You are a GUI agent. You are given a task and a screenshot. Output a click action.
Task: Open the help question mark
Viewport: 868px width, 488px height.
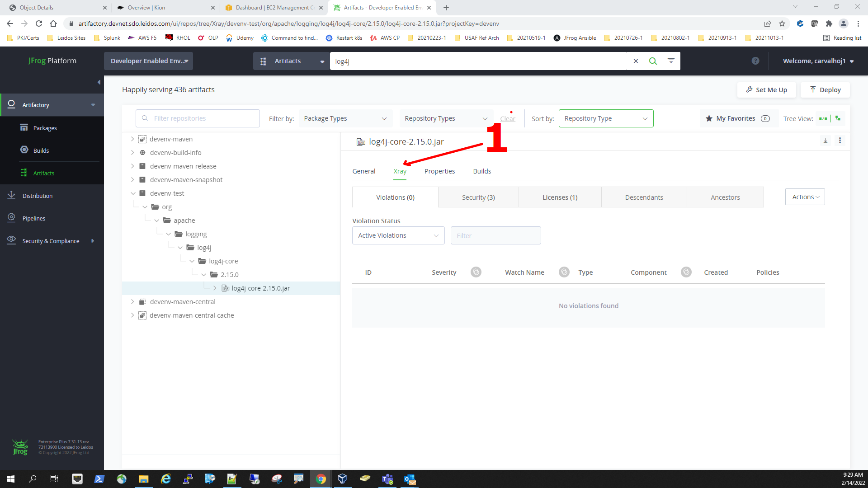click(755, 61)
